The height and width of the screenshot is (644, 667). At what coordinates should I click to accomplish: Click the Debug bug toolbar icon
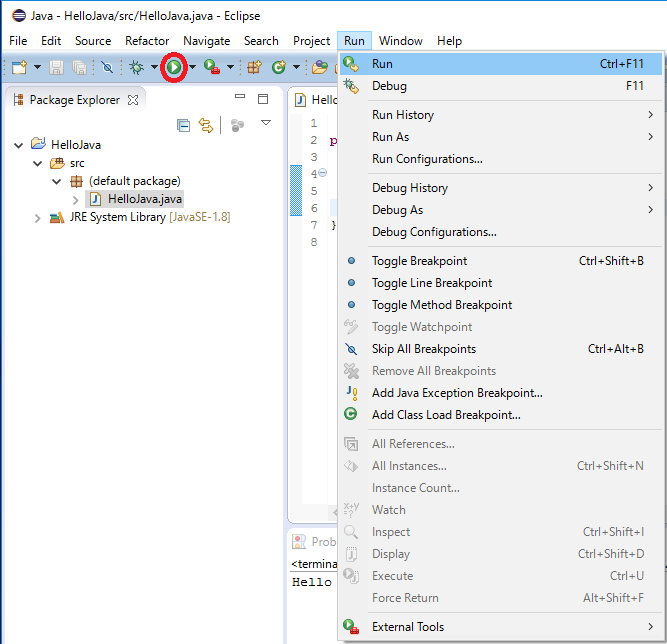tap(137, 67)
